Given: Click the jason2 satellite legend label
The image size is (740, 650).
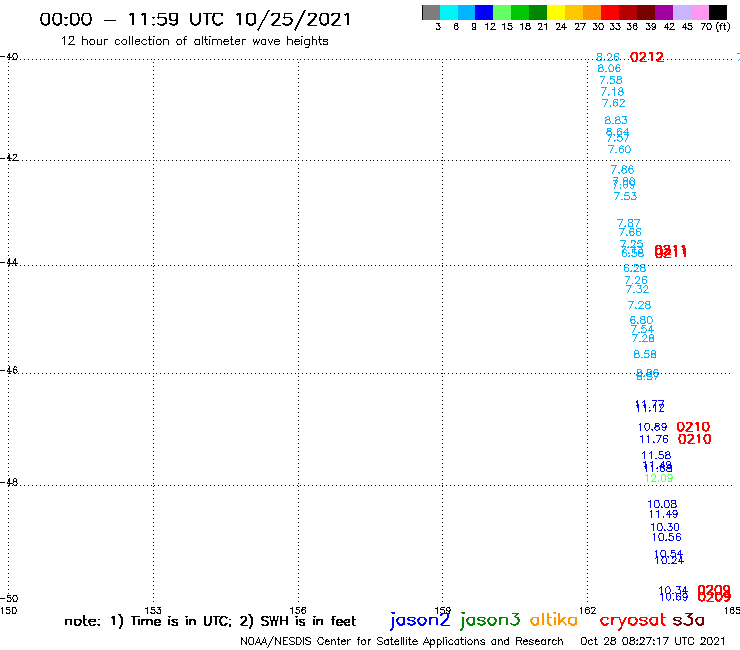Looking at the screenshot, I should pyautogui.click(x=420, y=620).
